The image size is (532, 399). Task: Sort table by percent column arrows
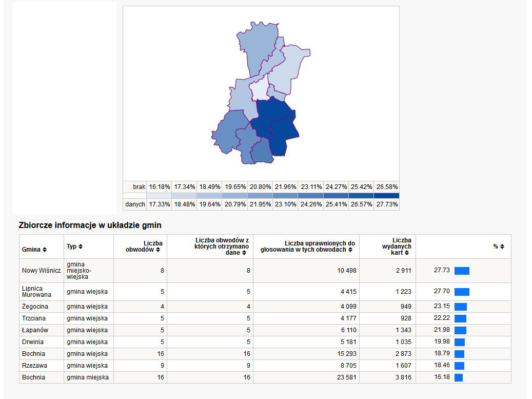pyautogui.click(x=502, y=246)
